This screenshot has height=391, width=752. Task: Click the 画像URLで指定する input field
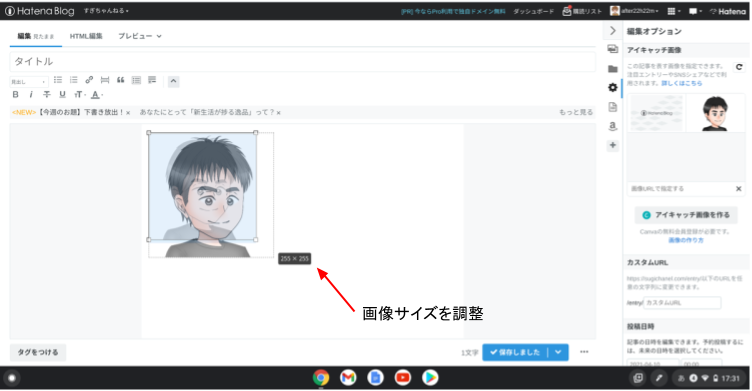[680, 189]
